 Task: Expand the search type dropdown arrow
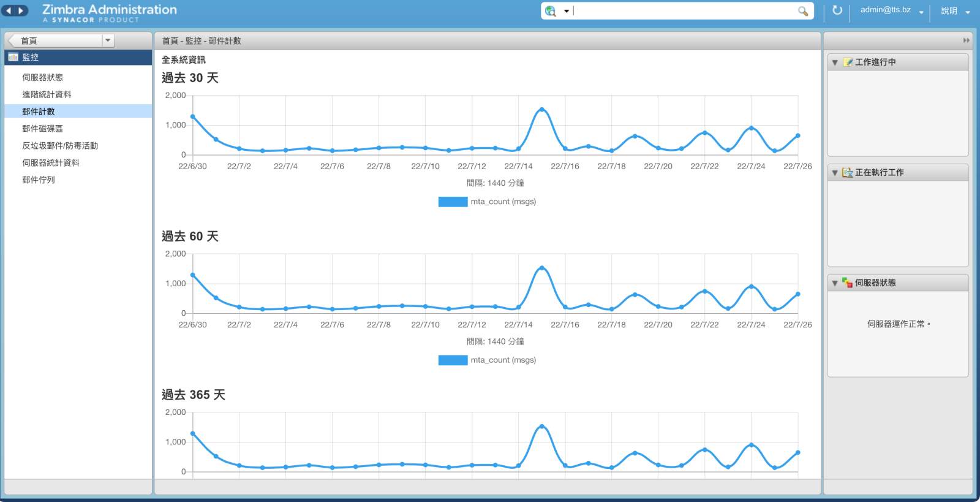tap(567, 11)
